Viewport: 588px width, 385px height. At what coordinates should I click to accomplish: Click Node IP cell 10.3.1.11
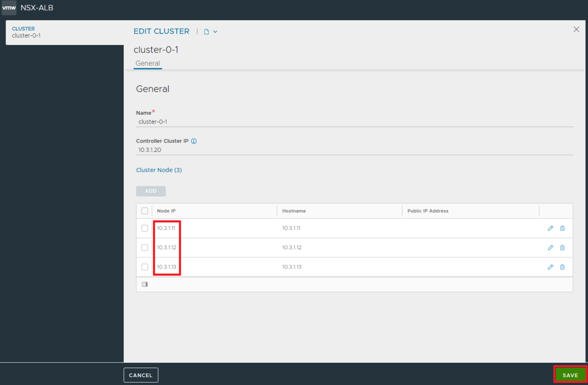point(167,228)
